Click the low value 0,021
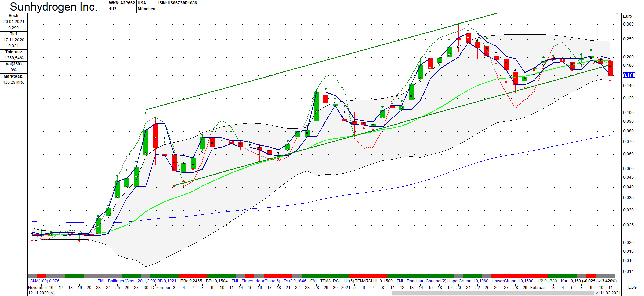The image size is (644, 296). click(x=14, y=46)
